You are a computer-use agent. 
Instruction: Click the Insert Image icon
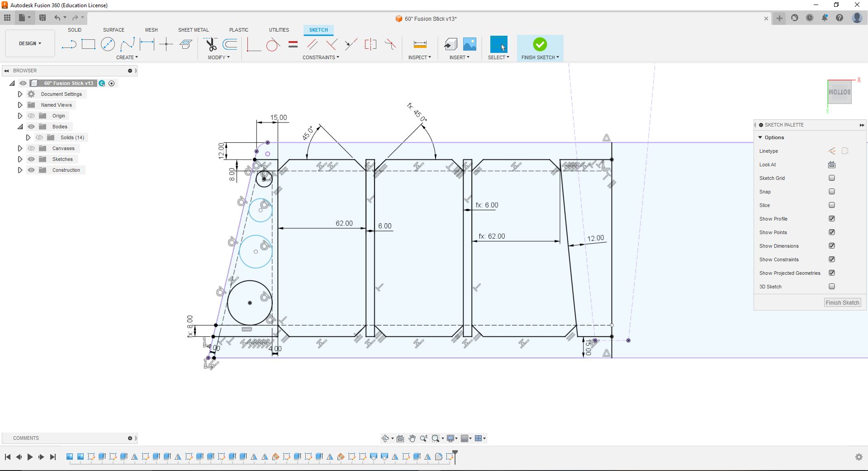(470, 44)
